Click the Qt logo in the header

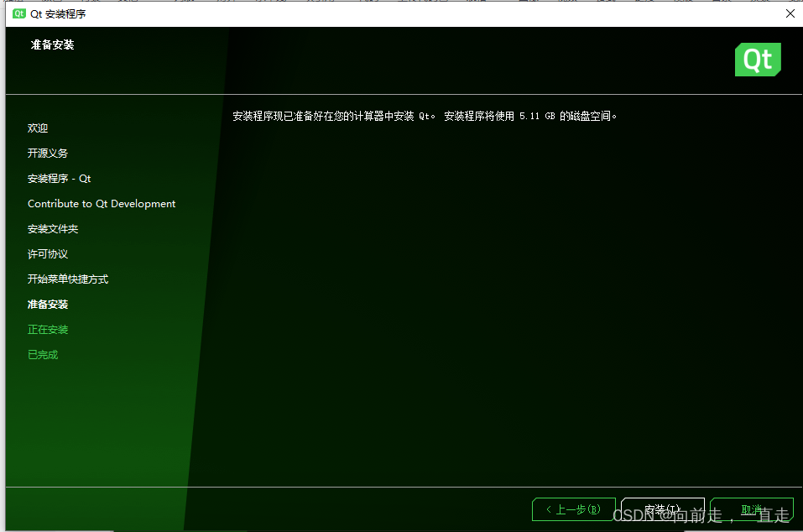(x=758, y=60)
